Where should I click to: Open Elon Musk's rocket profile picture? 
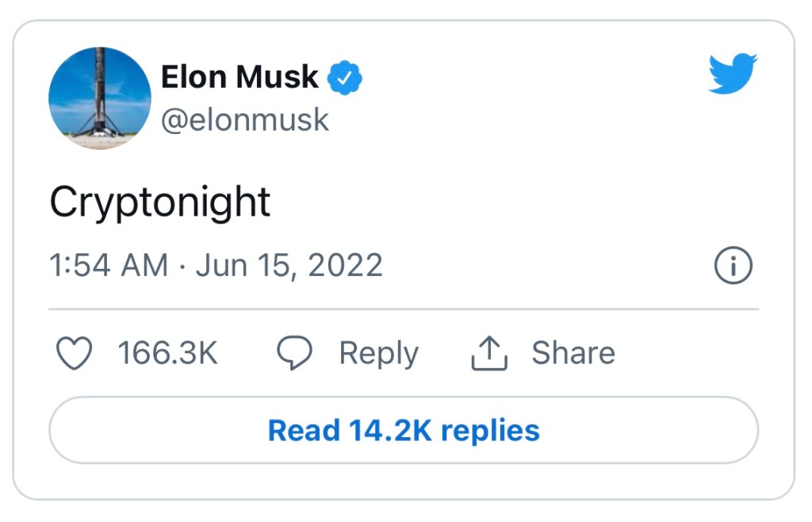[100, 98]
